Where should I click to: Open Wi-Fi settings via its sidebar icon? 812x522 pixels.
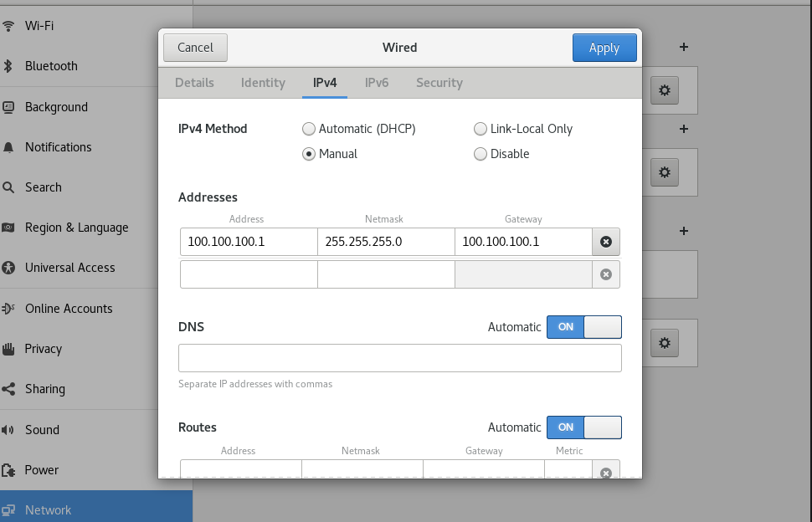point(8,25)
